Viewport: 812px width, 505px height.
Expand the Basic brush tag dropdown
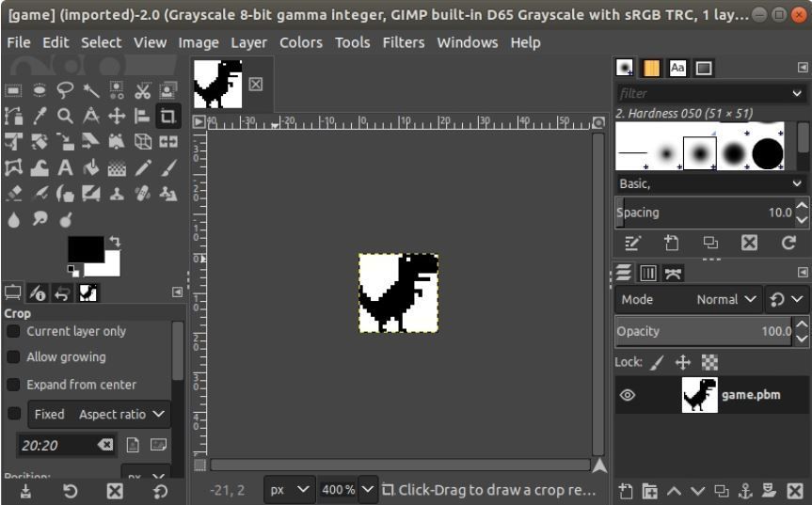[x=796, y=183]
